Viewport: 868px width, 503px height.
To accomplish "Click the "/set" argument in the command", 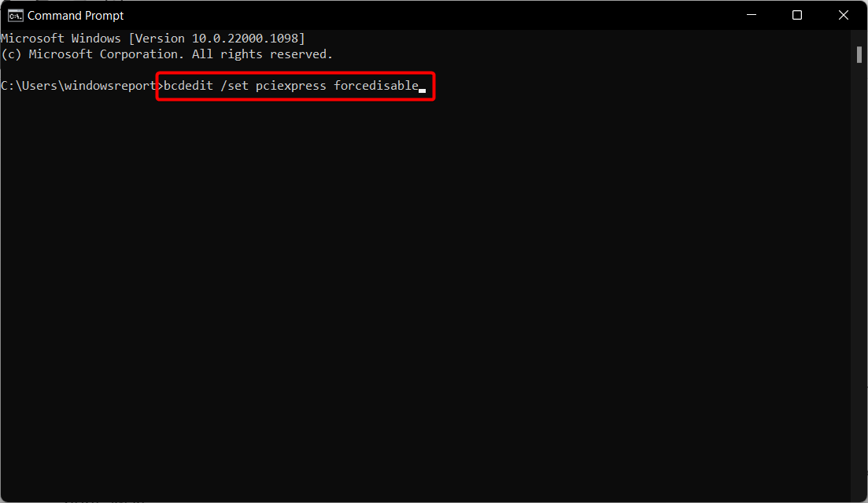I will 235,86.
